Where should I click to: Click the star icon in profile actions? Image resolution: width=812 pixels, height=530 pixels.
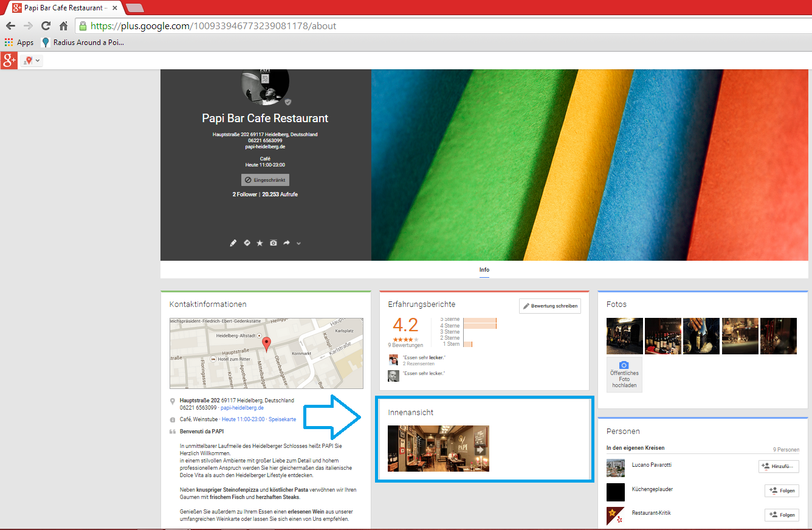(260, 243)
